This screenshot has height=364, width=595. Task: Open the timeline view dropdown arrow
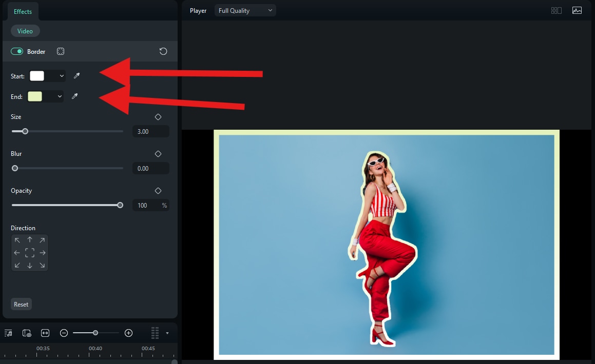tap(167, 333)
